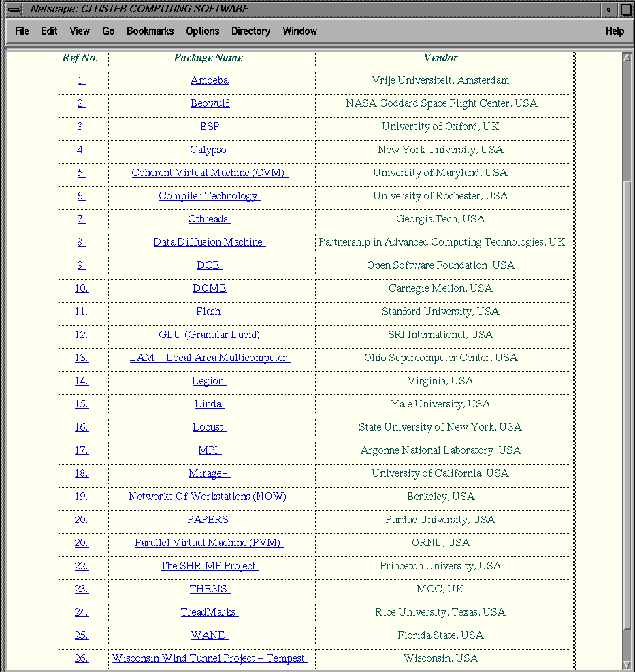Viewport: 635px width, 672px height.
Task: Open the Beowulf link
Action: click(x=210, y=103)
